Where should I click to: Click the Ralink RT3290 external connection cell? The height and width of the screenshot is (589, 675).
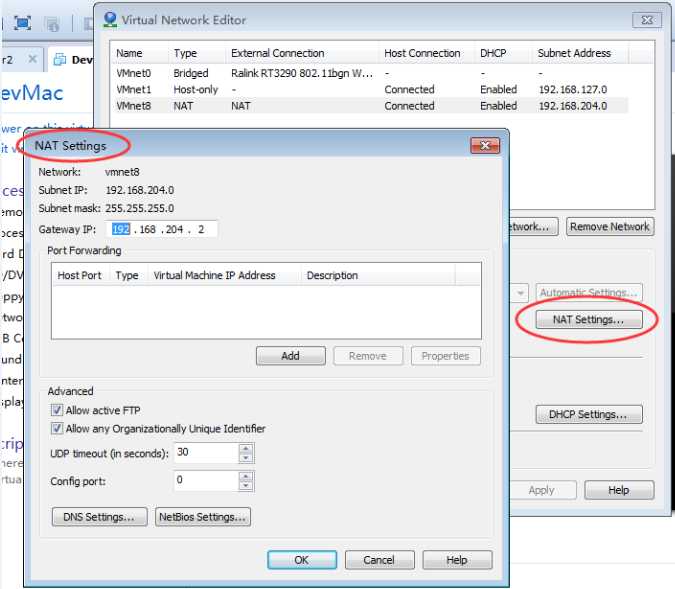(x=302, y=73)
